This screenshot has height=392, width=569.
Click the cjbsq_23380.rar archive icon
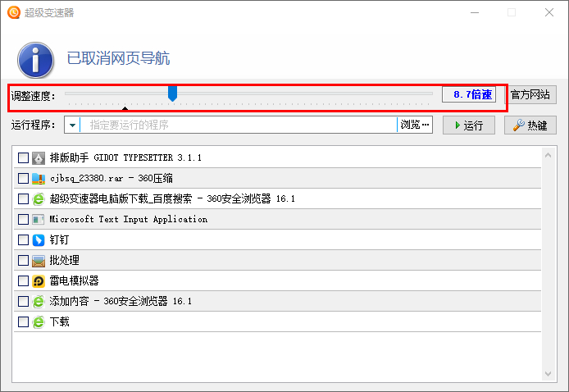39,178
